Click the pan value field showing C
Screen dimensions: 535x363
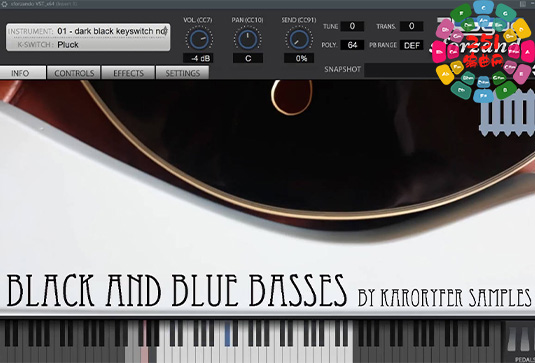pos(248,58)
